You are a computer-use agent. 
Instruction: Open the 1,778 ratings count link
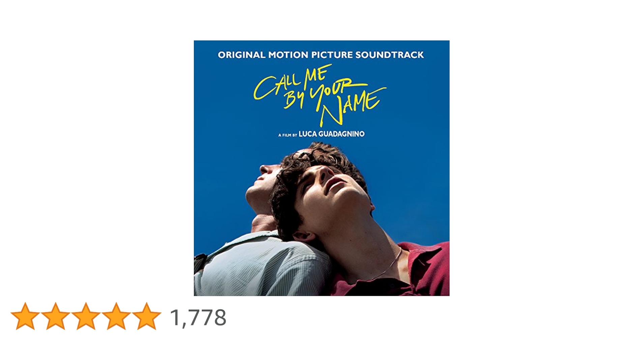pos(198,317)
